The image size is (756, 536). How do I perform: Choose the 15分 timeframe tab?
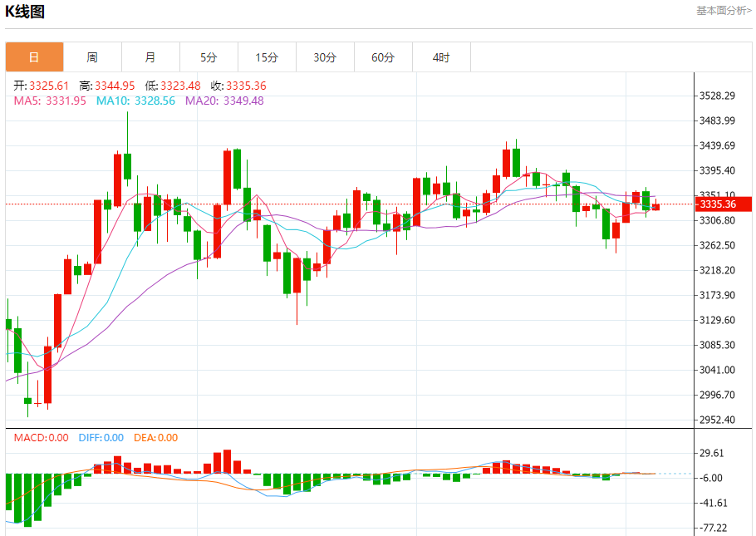pyautogui.click(x=267, y=57)
